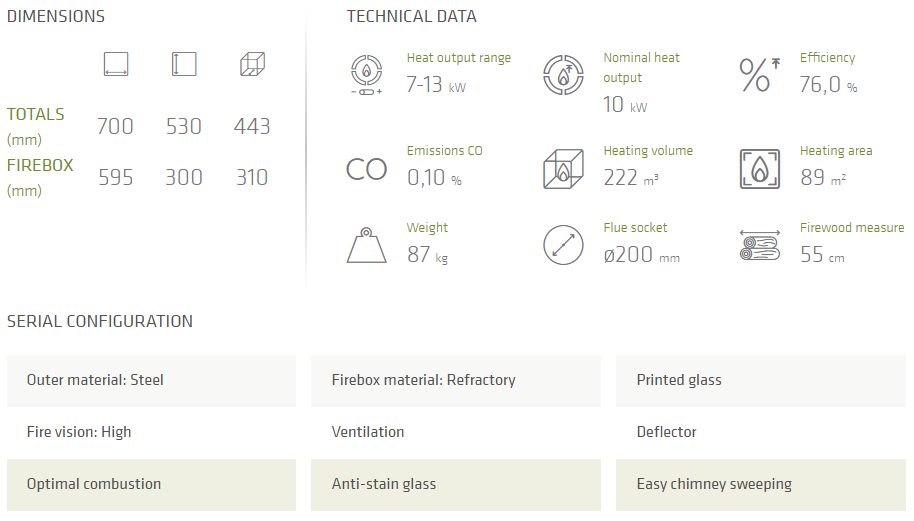Click the heat output range icon
The width and height of the screenshot is (914, 521).
366,74
